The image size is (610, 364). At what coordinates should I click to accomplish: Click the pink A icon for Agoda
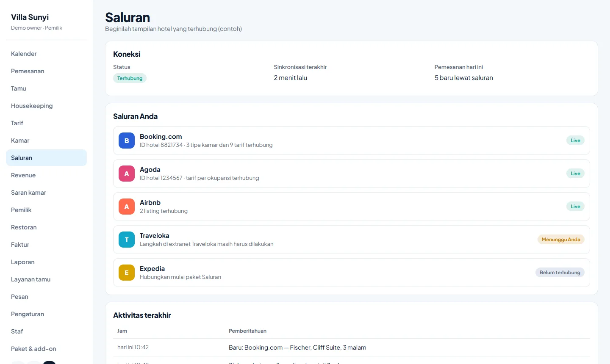[x=127, y=174]
